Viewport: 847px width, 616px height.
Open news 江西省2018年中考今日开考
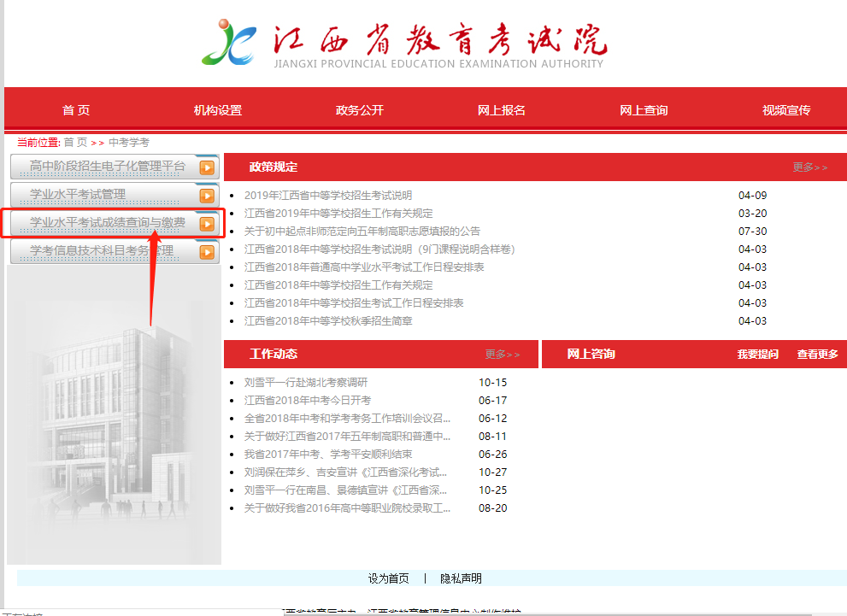(308, 400)
